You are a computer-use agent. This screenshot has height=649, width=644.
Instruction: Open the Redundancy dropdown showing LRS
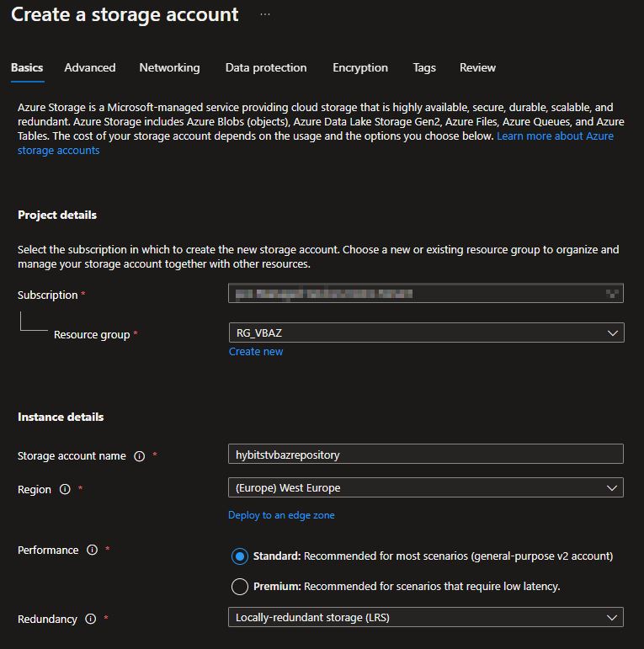click(425, 618)
